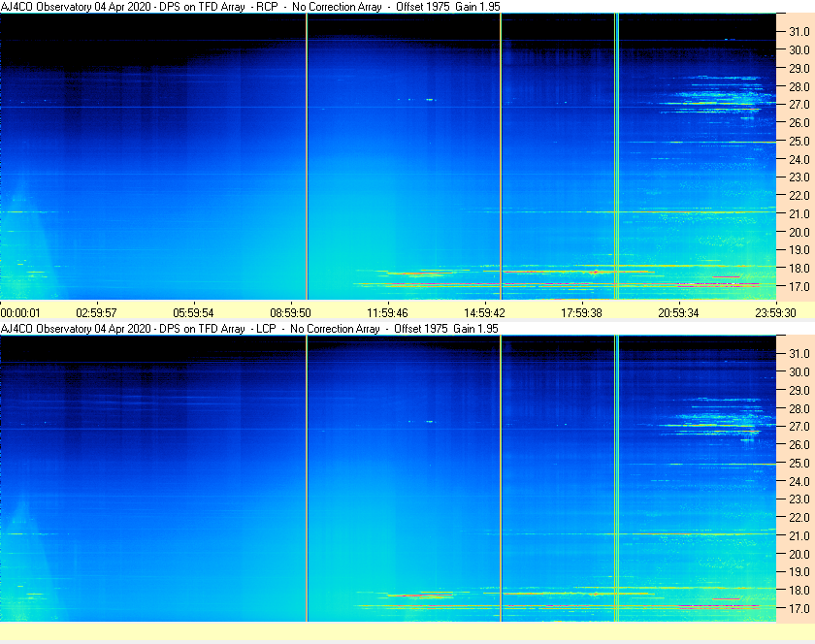Select 20.0 frequency label in RCP panel
This screenshot has width=815, height=644.
[799, 232]
